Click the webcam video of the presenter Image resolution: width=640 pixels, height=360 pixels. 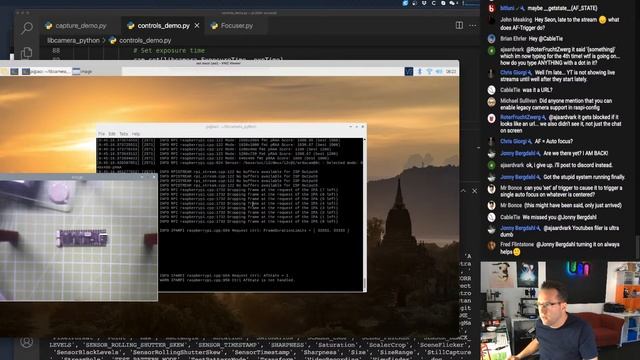[x=560, y=311]
